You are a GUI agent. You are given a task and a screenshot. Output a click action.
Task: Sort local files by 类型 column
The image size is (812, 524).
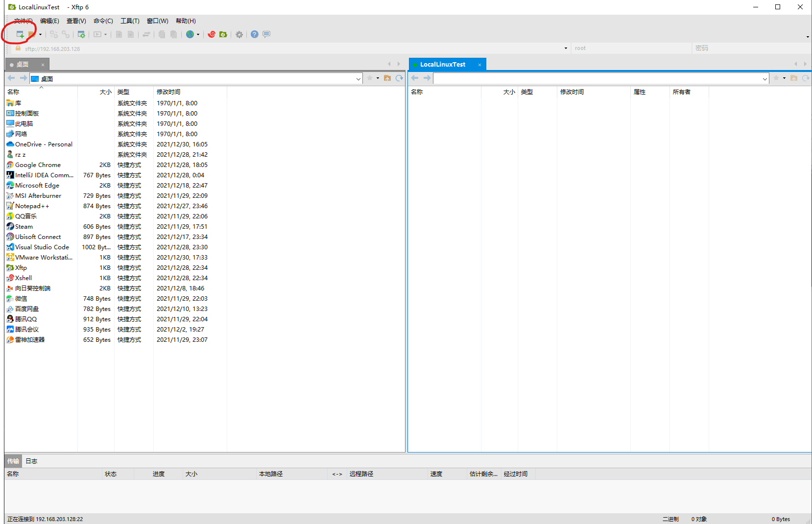134,92
